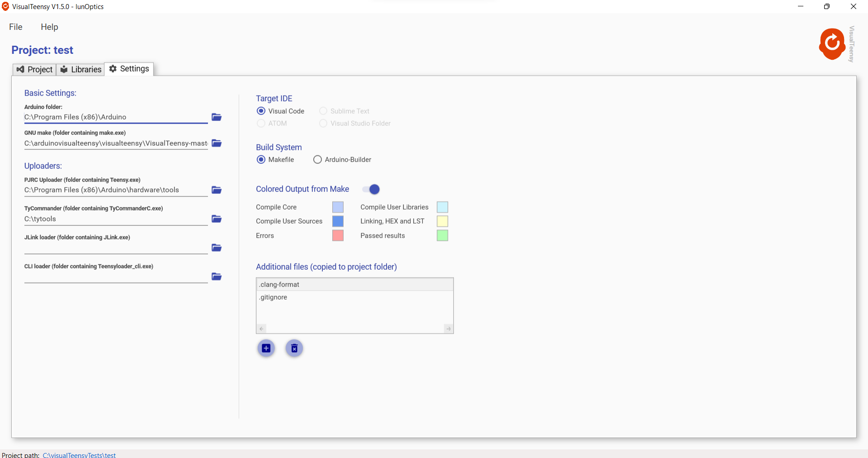Viewport: 868px width, 458px height.
Task: Open the Help menu
Action: [49, 27]
